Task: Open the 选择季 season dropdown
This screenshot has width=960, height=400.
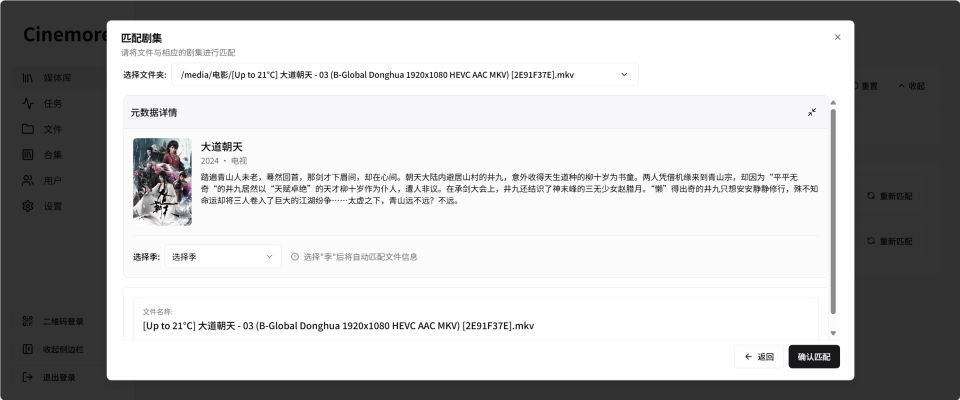Action: click(x=223, y=257)
